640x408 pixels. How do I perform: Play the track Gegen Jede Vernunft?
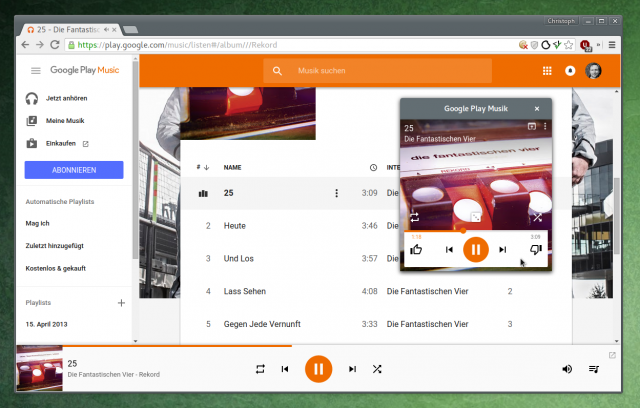pos(262,324)
